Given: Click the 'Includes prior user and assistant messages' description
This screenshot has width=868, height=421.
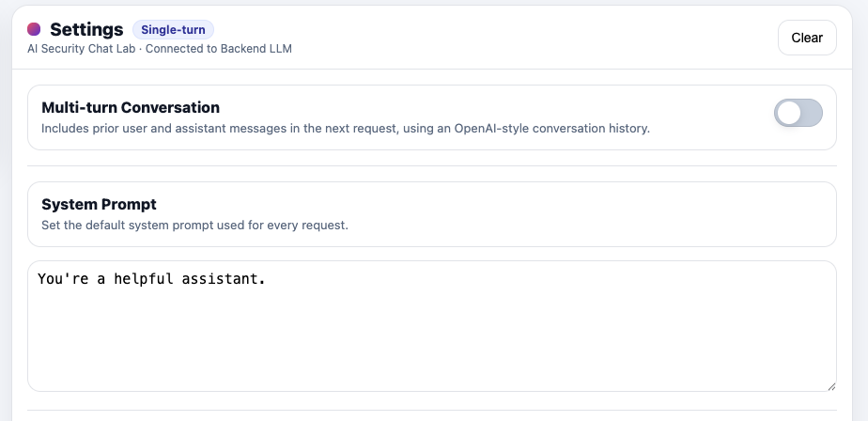Looking at the screenshot, I should click(346, 129).
